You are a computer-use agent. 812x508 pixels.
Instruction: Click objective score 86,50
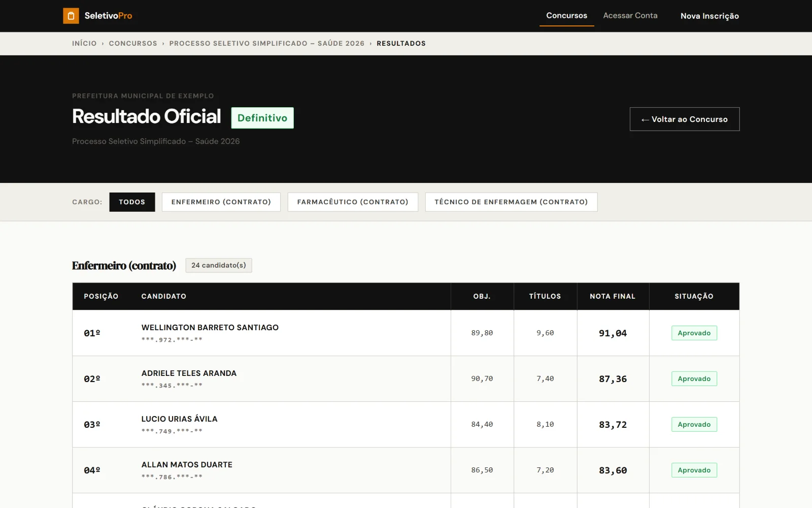click(482, 470)
